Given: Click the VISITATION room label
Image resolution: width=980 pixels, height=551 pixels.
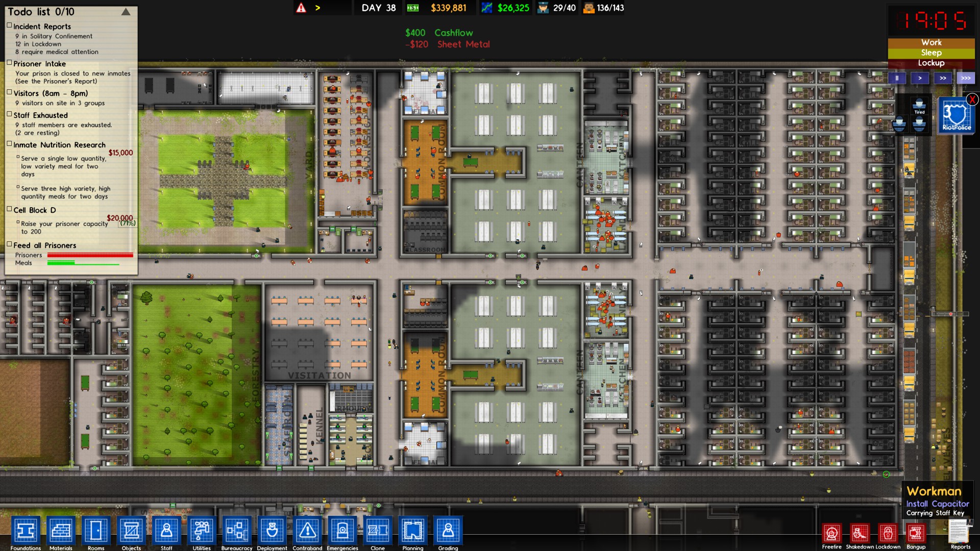Looking at the screenshot, I should 320,375.
